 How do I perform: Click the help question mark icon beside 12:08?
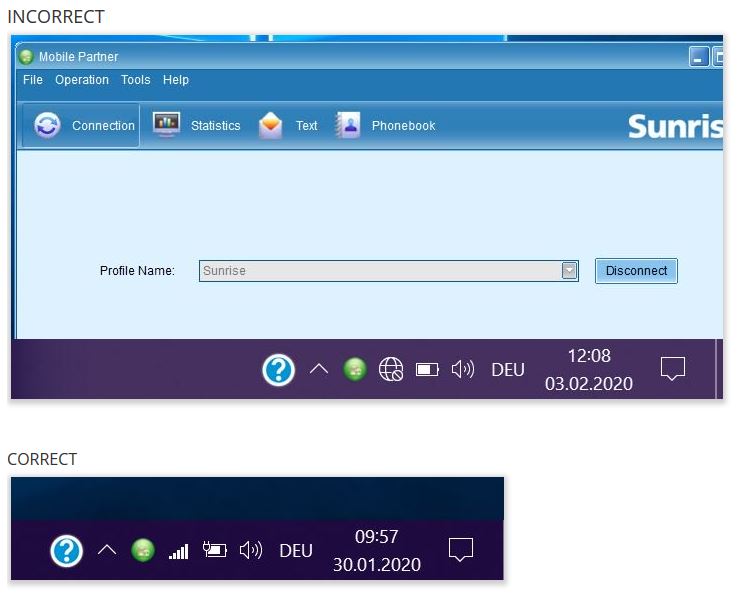[279, 370]
